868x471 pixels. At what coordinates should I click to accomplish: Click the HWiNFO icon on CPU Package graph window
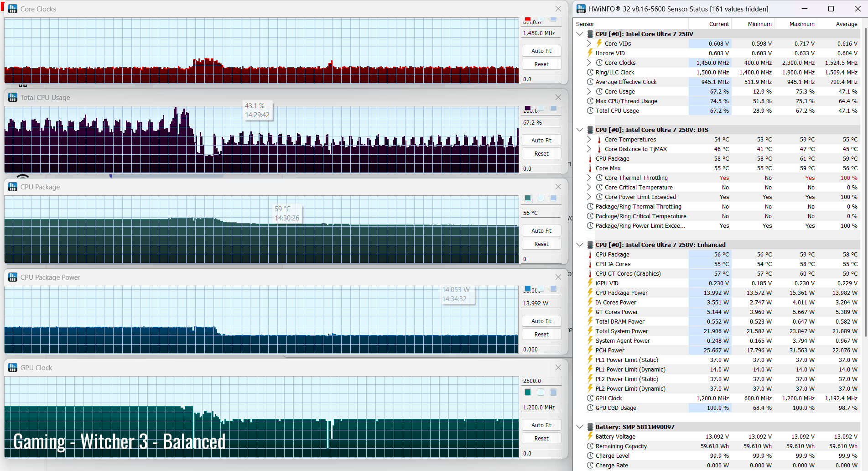coord(13,187)
